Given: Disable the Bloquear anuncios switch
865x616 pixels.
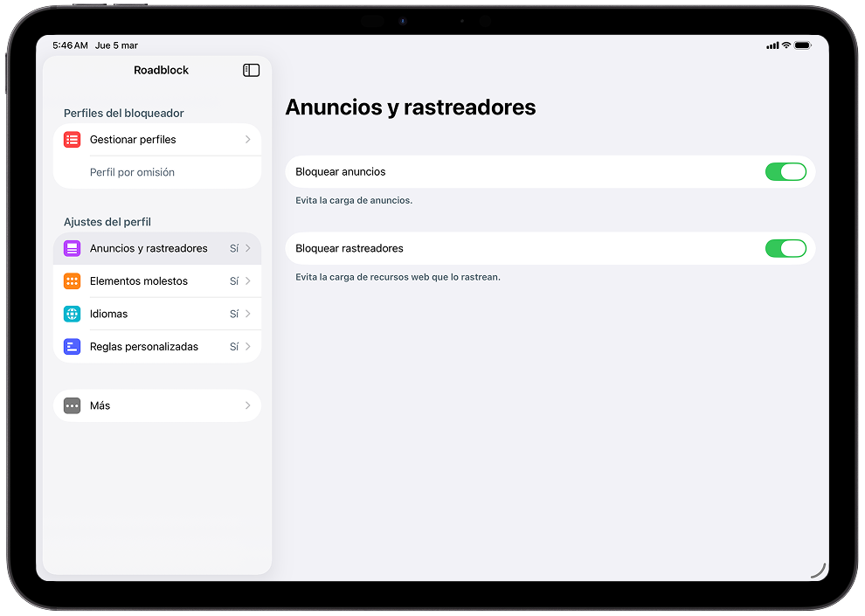Looking at the screenshot, I should 785,172.
